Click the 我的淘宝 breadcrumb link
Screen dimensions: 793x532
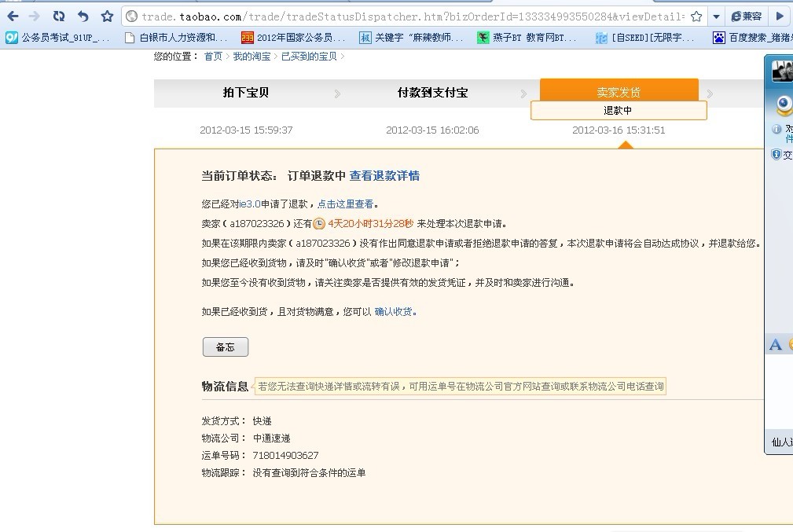point(251,56)
